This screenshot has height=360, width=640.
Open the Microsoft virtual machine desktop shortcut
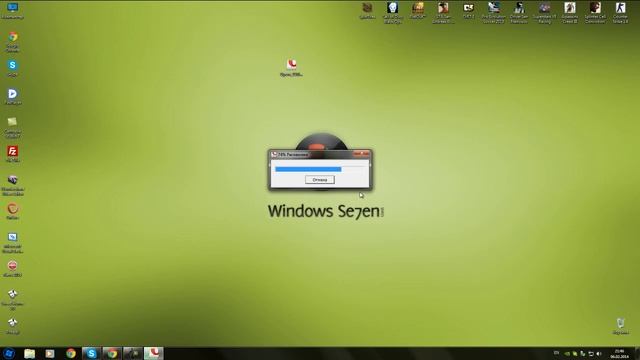13,242
